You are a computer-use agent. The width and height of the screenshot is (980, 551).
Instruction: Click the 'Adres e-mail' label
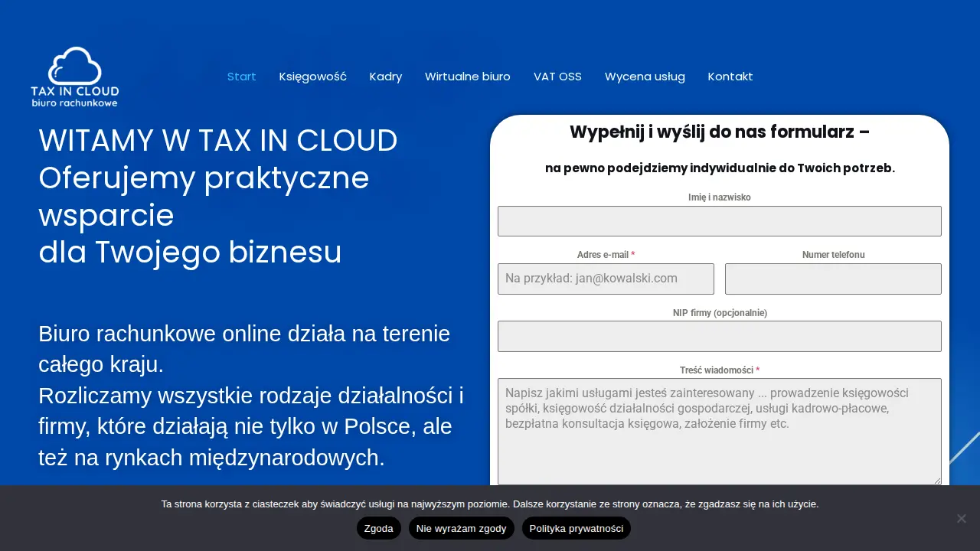click(606, 255)
